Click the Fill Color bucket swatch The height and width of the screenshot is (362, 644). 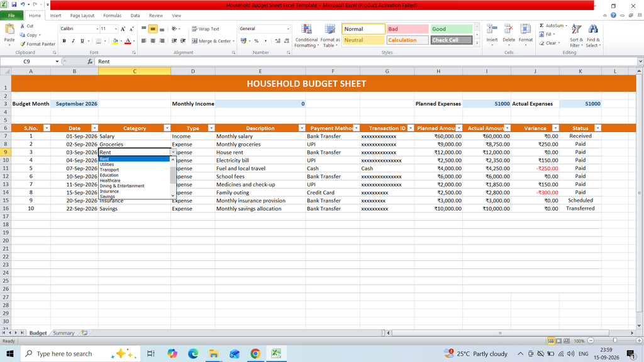(x=115, y=41)
